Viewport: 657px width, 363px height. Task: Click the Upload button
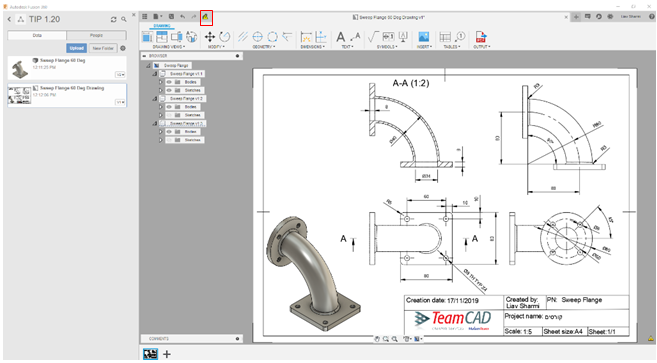(77, 48)
